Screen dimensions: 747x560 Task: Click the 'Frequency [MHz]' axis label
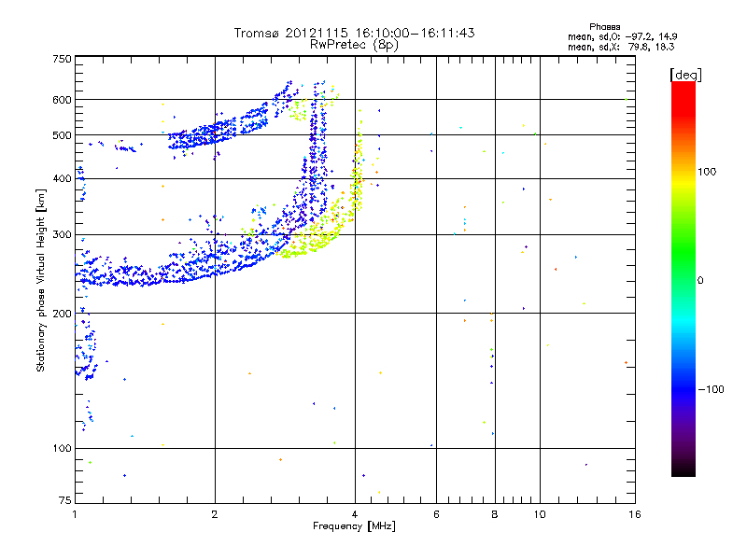point(354,526)
